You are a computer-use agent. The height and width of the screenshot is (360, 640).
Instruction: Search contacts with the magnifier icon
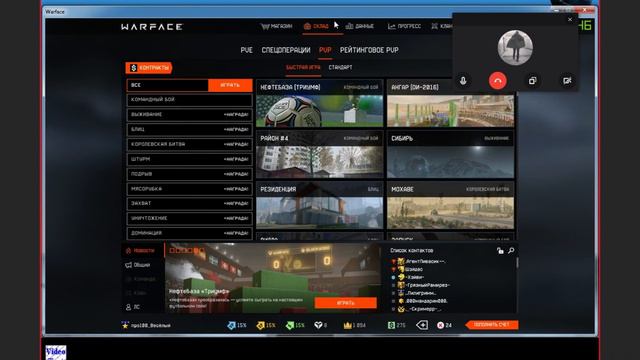tap(511, 251)
